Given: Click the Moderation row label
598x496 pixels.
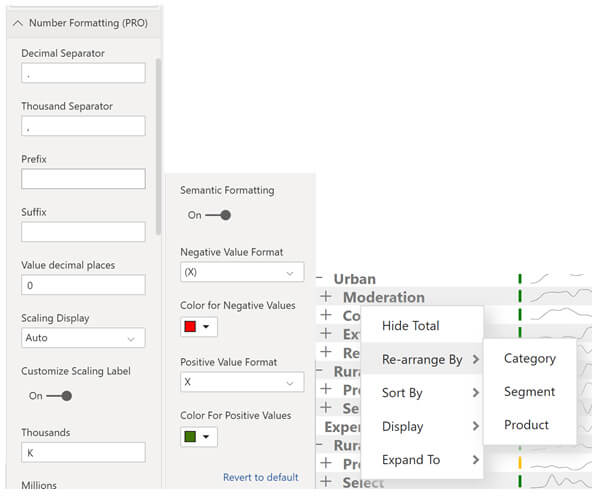Looking at the screenshot, I should coord(384,297).
